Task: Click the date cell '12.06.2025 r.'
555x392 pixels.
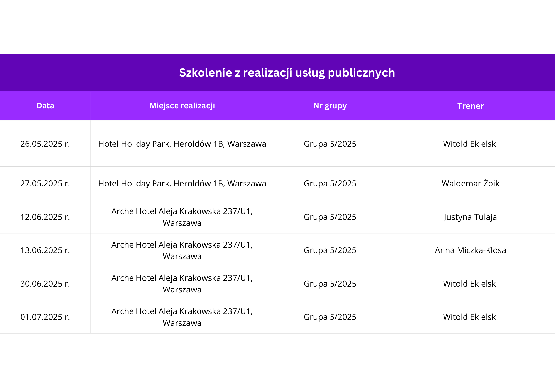Action: 45,217
